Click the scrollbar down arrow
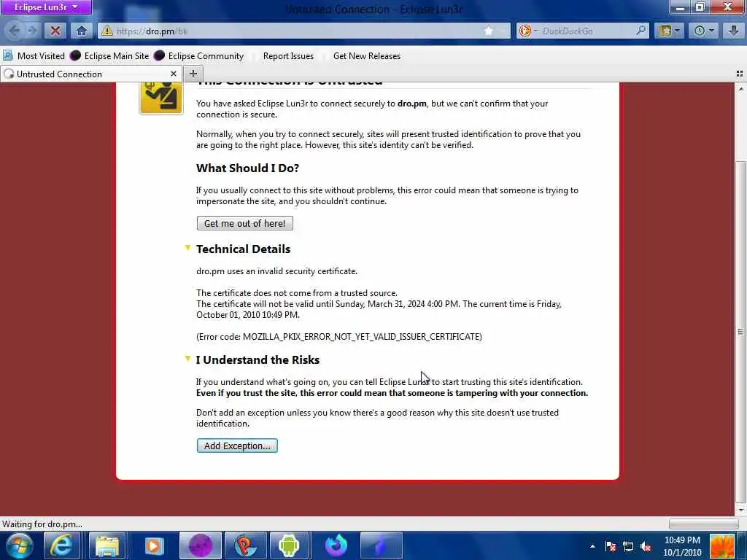This screenshot has height=560, width=747. [740, 510]
